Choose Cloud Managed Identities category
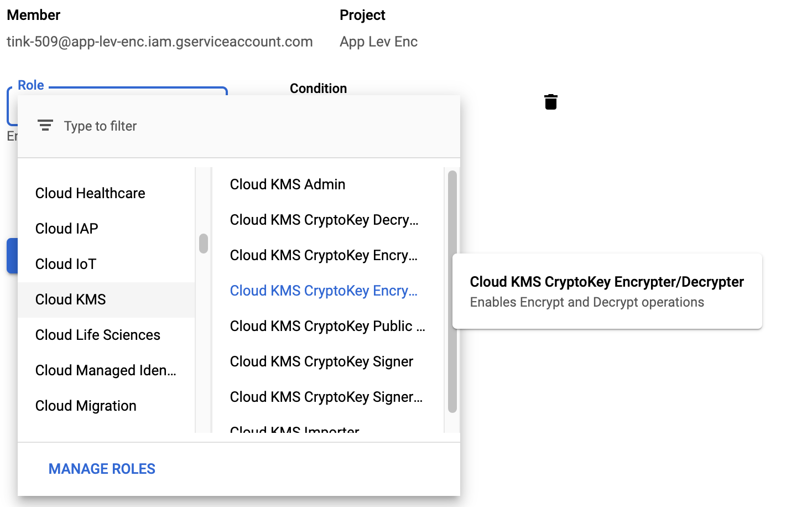The image size is (812, 507). [105, 370]
